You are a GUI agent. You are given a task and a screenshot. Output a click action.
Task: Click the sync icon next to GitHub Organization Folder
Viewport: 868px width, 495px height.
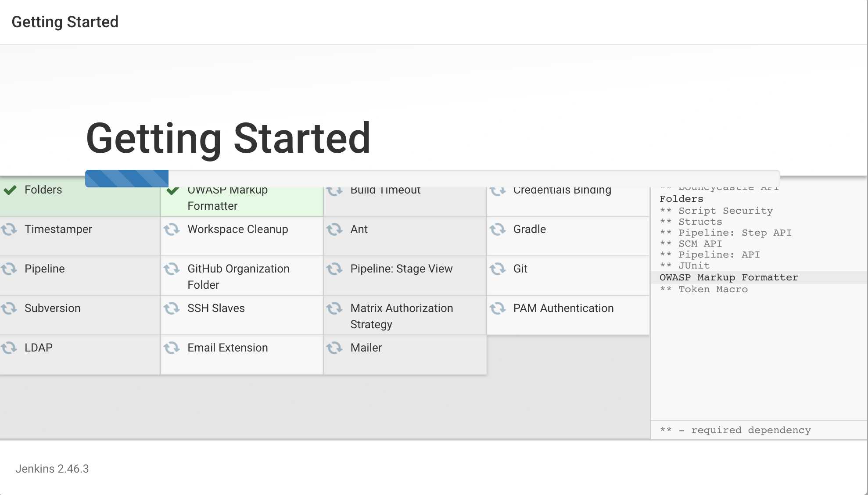click(x=172, y=269)
